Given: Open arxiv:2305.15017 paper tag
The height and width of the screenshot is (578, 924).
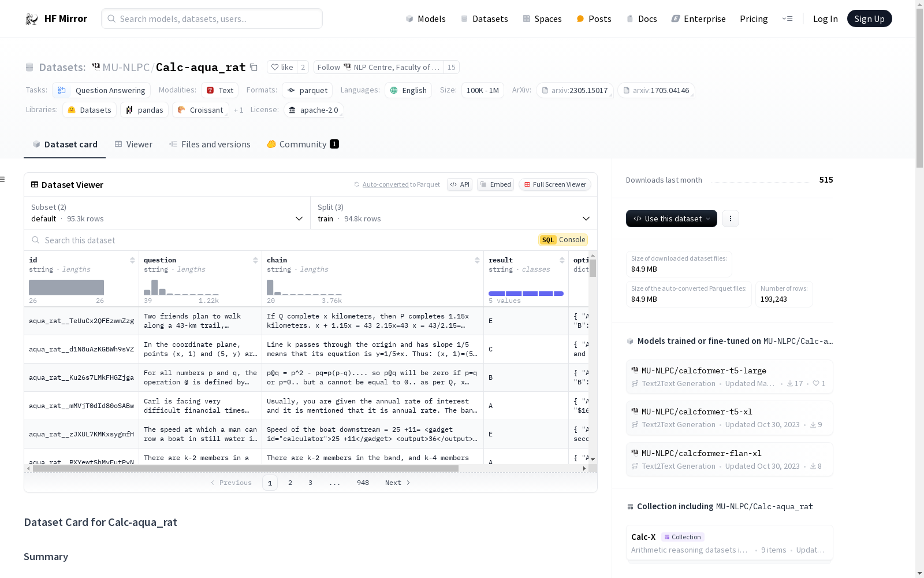Looking at the screenshot, I should click(x=575, y=90).
